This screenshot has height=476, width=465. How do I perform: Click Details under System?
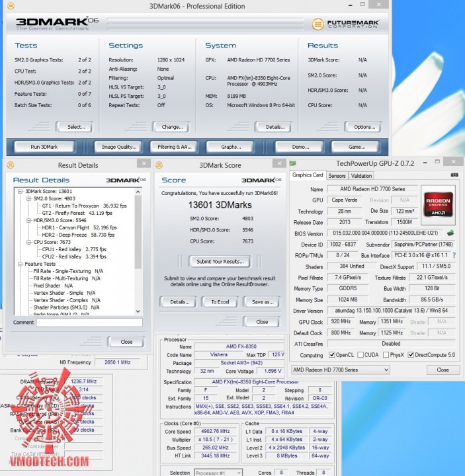click(275, 127)
